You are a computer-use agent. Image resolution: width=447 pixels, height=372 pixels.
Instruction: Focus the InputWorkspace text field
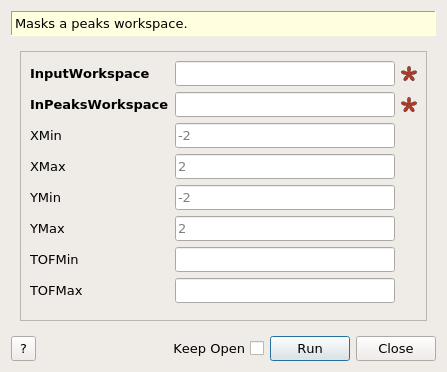[285, 73]
